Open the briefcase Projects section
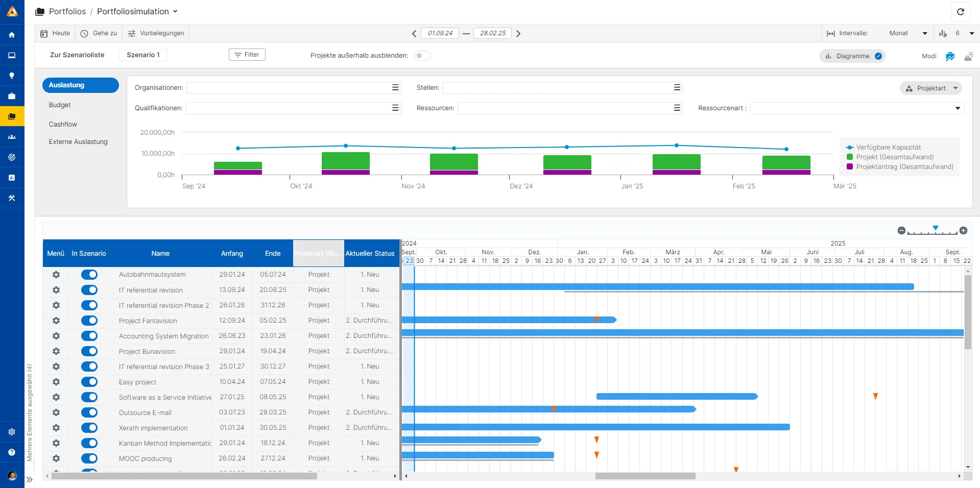Viewport: 980px width, 488px height. coord(12,96)
